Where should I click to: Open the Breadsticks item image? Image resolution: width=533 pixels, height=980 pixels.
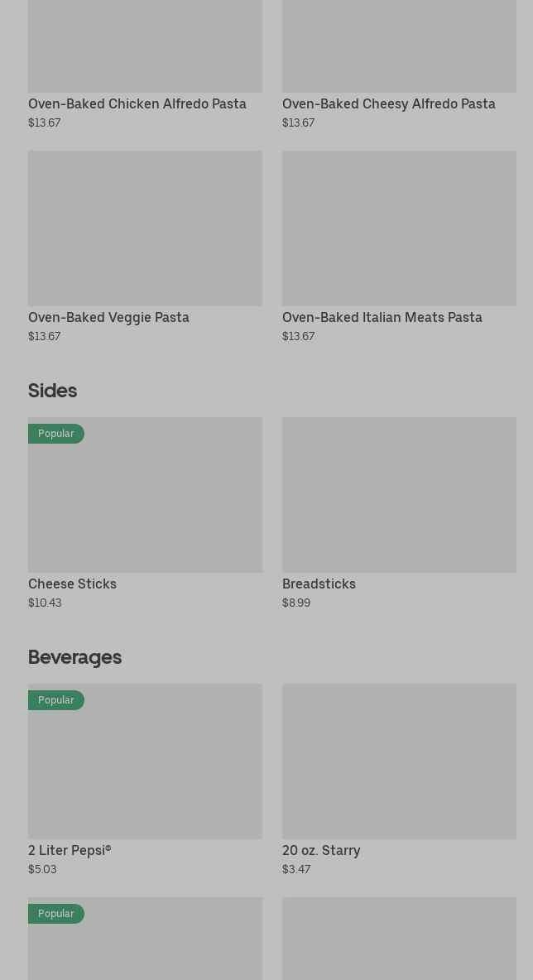[x=399, y=494]
